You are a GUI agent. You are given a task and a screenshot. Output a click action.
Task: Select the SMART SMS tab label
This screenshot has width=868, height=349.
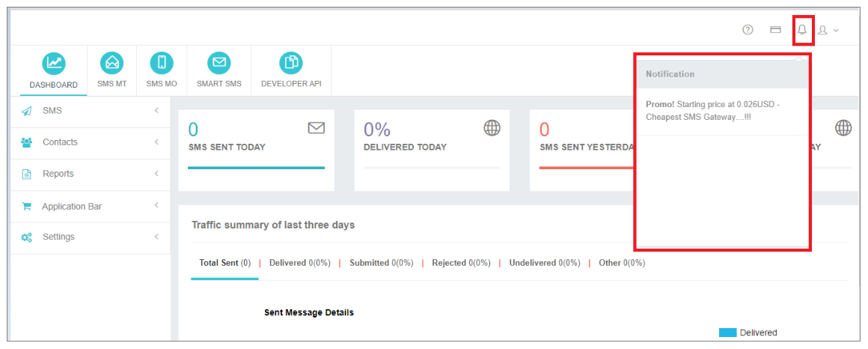219,84
